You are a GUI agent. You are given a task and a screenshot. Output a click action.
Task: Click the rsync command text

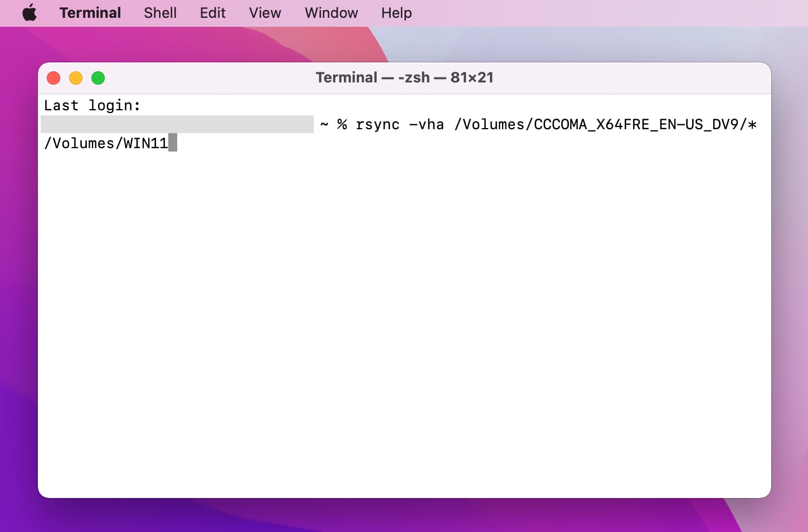point(377,124)
